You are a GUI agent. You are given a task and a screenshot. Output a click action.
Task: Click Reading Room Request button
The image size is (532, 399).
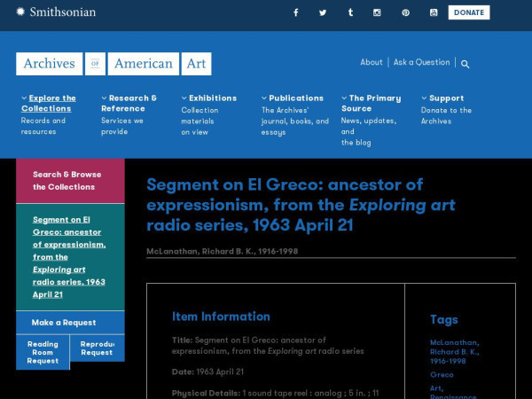coord(43,352)
